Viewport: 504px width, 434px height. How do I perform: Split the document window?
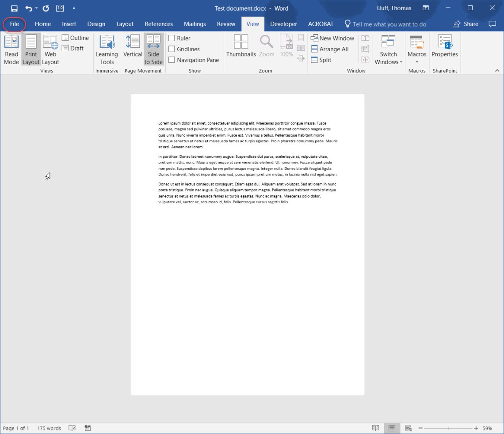click(x=321, y=60)
